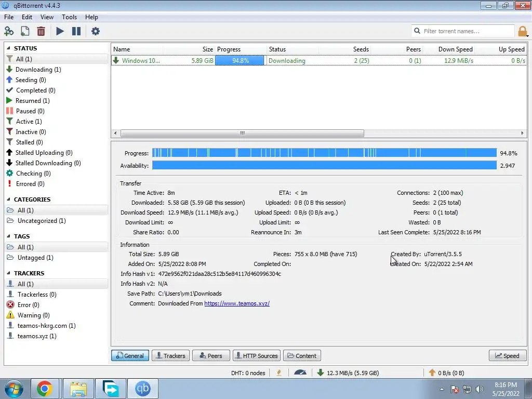Click the Availability bar
Image resolution: width=532 pixels, height=399 pixels.
(x=324, y=166)
